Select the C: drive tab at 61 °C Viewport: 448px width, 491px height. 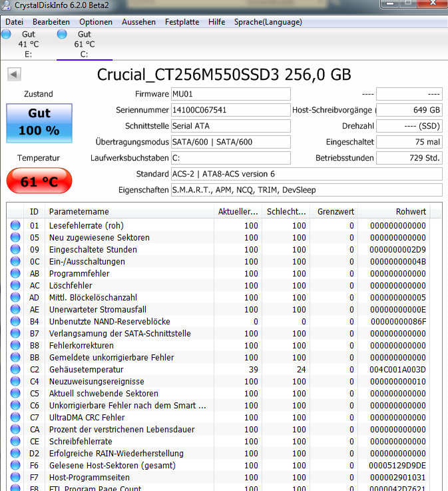click(x=85, y=44)
